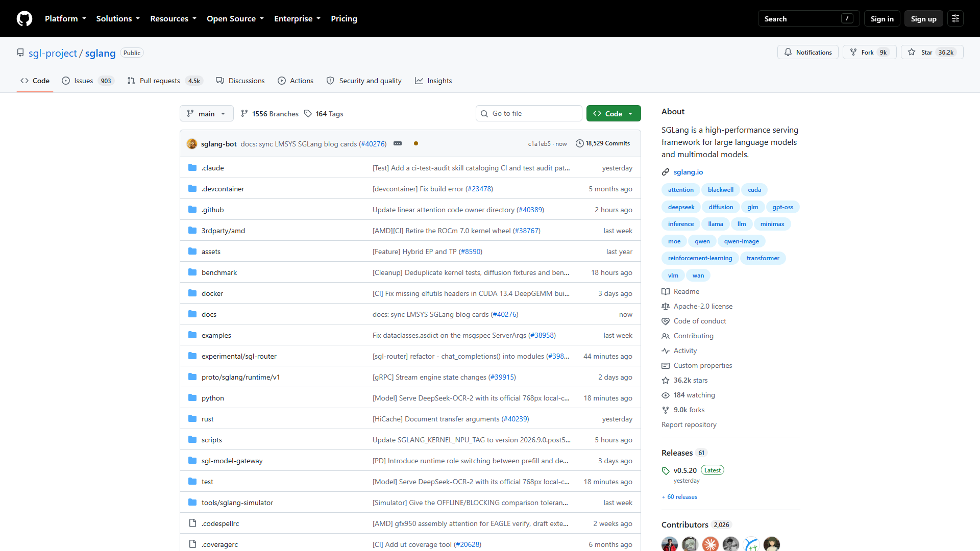The width and height of the screenshot is (980, 551).
Task: Star the sglang repository
Action: click(932, 53)
